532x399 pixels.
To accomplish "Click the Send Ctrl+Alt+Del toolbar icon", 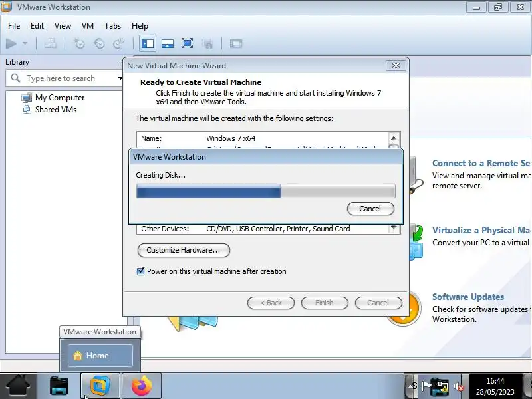I will tap(51, 43).
